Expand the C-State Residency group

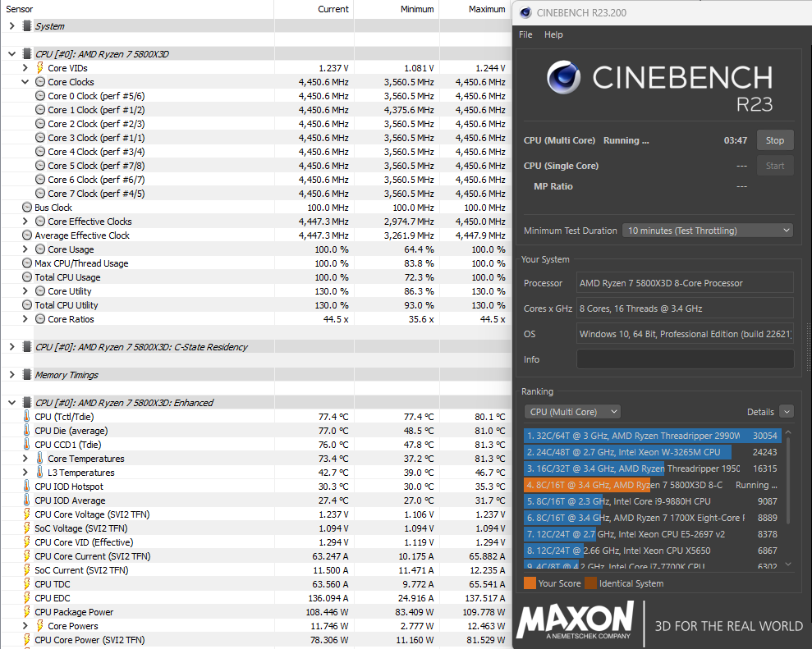(12, 347)
